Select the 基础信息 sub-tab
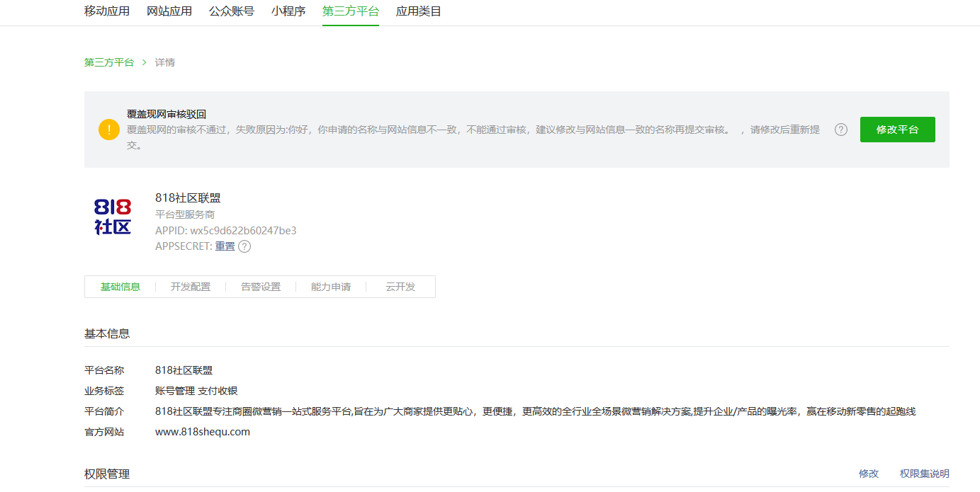The image size is (980, 492). 120,287
